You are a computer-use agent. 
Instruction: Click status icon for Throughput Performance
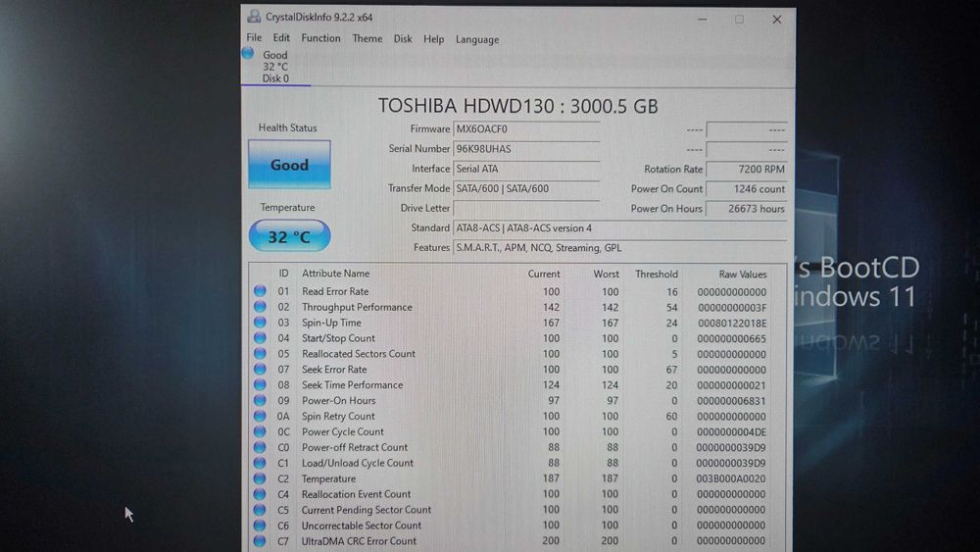coord(260,306)
